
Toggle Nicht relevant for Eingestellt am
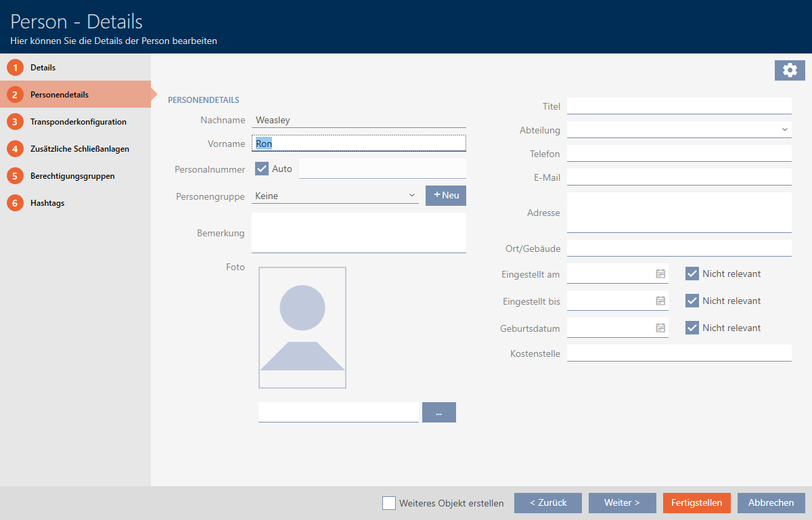tap(692, 274)
